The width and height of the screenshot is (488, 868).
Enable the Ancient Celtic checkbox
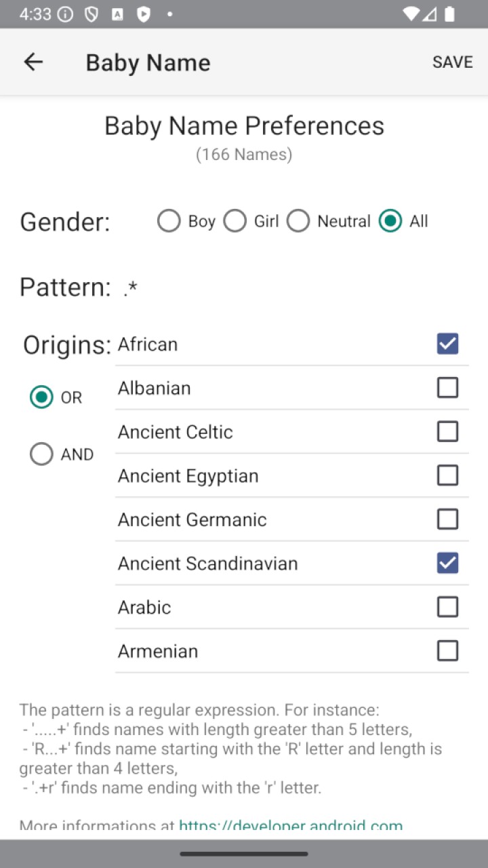(x=447, y=431)
